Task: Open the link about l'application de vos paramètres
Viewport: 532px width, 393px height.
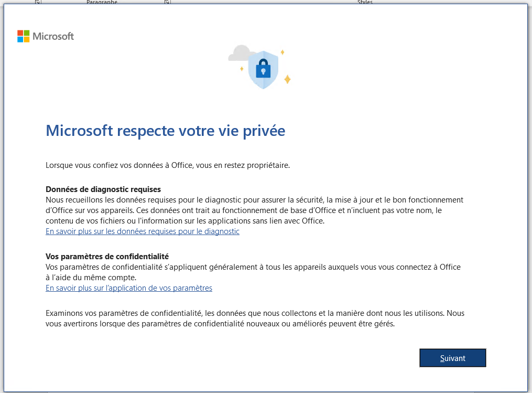Action: (x=129, y=288)
